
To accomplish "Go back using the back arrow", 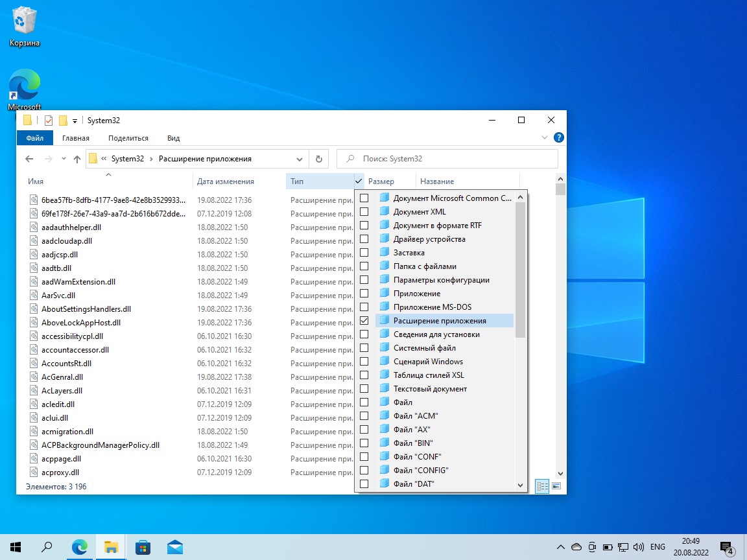I will 30,159.
